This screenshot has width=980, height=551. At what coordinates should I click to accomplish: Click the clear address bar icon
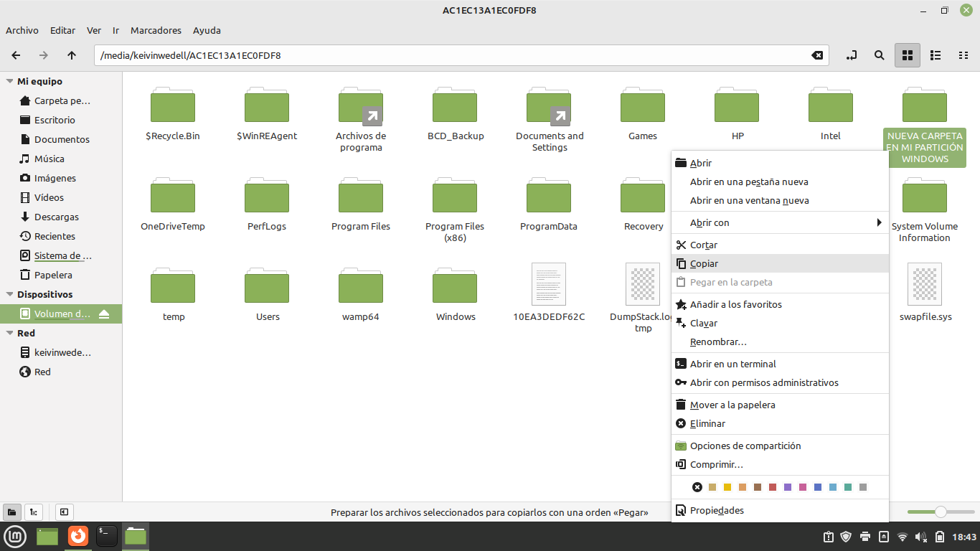click(817, 55)
